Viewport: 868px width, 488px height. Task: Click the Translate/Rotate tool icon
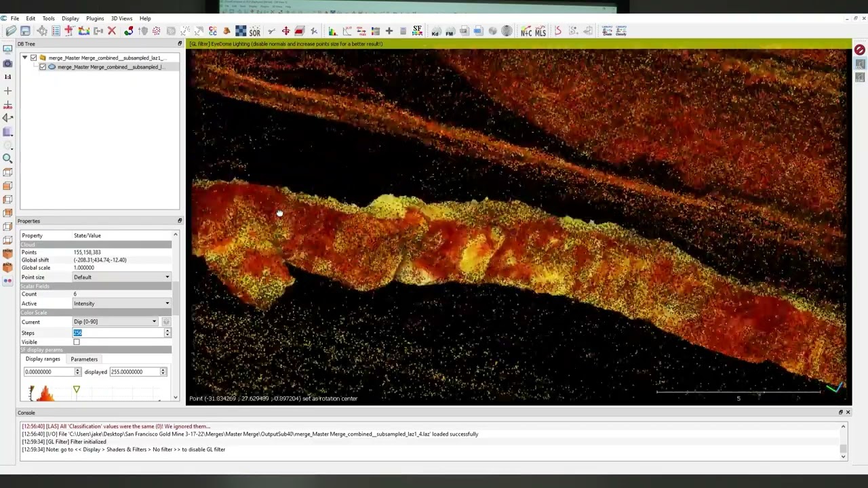click(x=285, y=31)
